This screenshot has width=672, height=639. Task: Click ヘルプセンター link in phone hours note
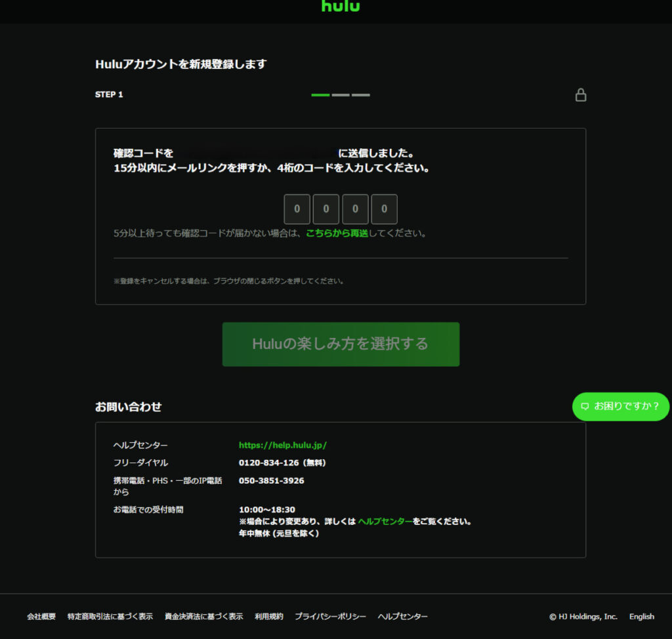pyautogui.click(x=385, y=522)
